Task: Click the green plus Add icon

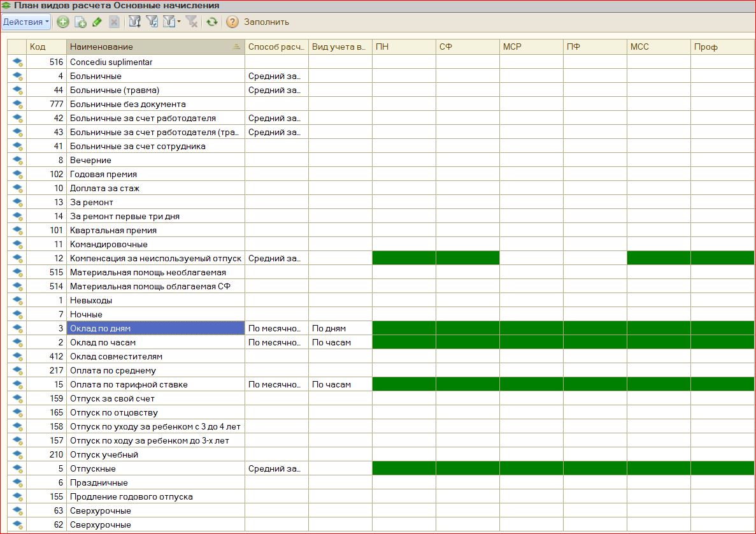Action: pos(62,22)
